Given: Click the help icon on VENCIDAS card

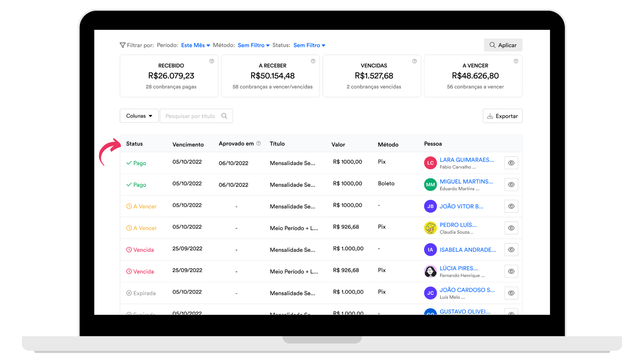Looking at the screenshot, I should 415,61.
